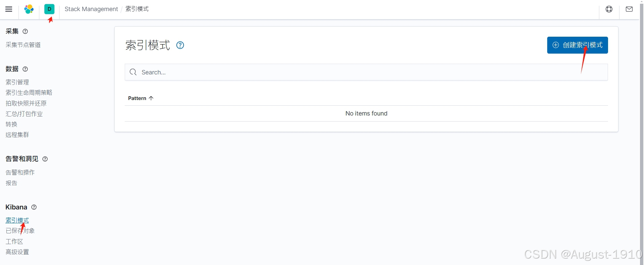
Task: Click help icon beside 采集 section
Action: 25,31
